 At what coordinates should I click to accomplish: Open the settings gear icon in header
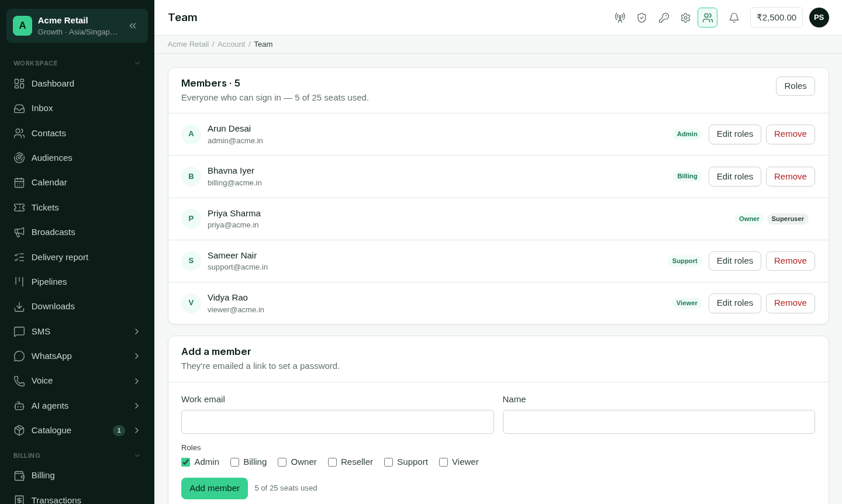(685, 18)
